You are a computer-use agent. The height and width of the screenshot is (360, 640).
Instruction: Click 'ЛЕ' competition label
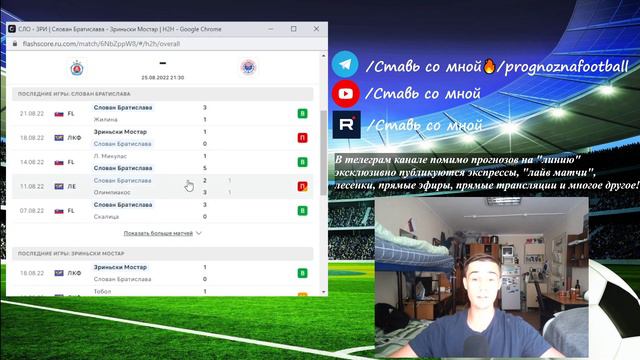71,187
